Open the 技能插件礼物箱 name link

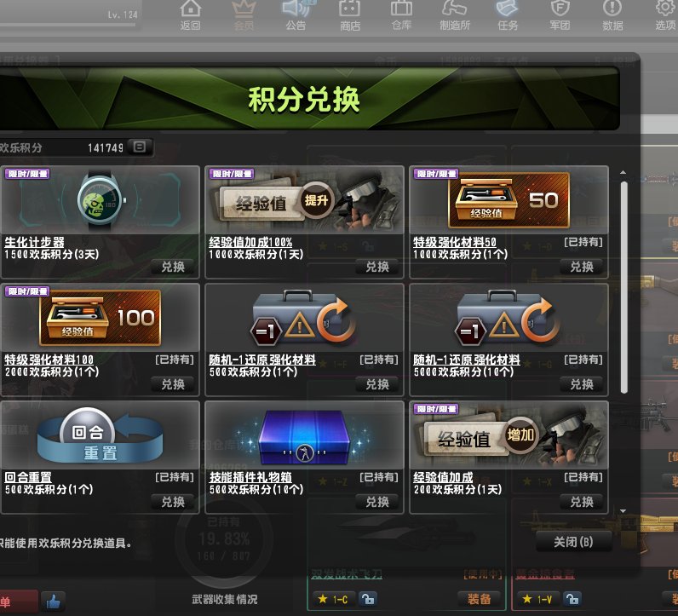250,477
